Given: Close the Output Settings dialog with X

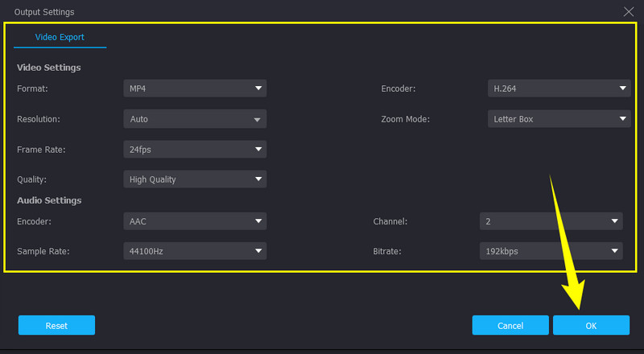Looking at the screenshot, I should (629, 11).
